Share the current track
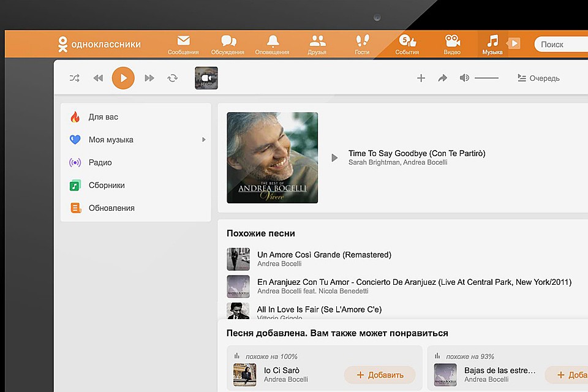This screenshot has height=392, width=588. pyautogui.click(x=442, y=78)
